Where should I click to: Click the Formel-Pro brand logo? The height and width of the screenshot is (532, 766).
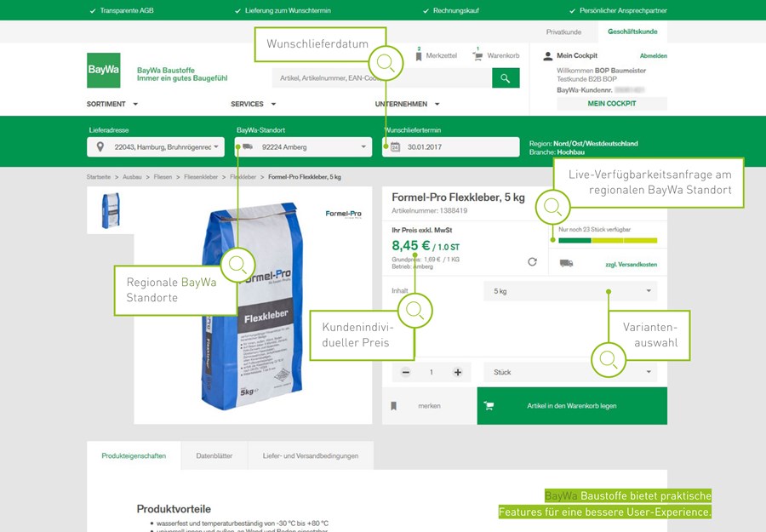344,214
